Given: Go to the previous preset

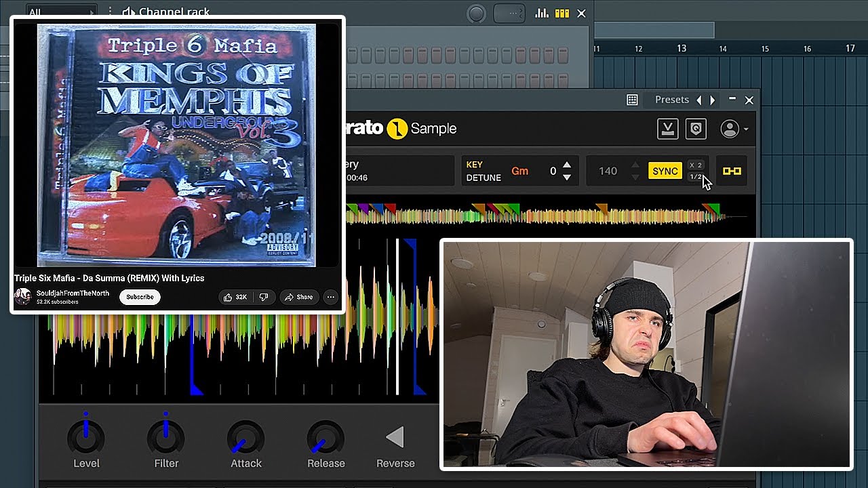Looking at the screenshot, I should click(x=699, y=100).
